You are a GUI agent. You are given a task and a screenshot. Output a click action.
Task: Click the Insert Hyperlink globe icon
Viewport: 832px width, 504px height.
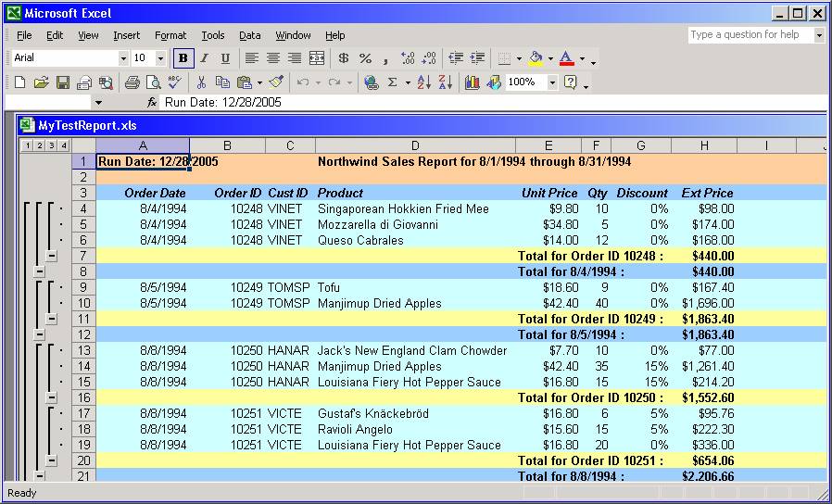pos(372,82)
